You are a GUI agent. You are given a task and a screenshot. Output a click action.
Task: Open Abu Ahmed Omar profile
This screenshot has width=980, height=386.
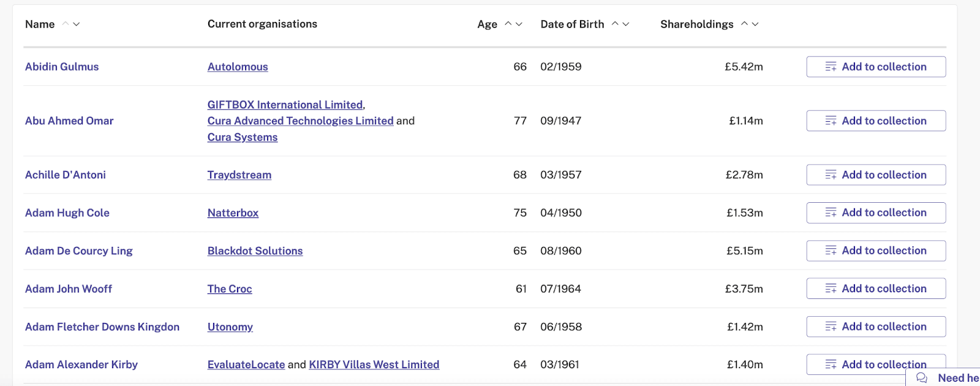[x=69, y=121]
